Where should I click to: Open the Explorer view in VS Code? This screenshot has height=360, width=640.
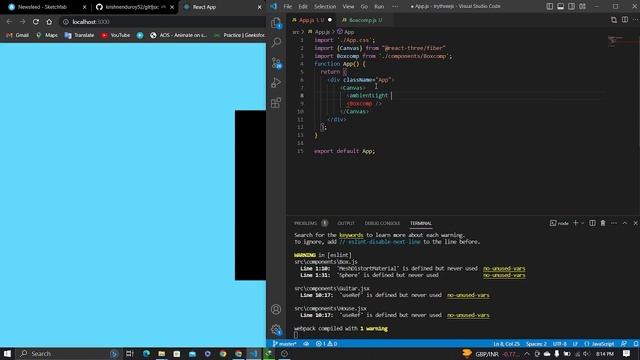click(x=276, y=23)
